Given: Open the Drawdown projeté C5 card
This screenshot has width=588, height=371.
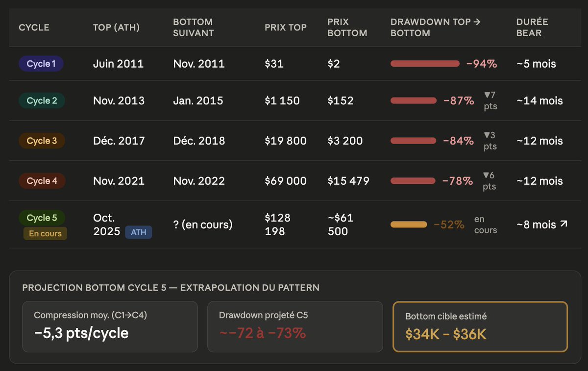Looking at the screenshot, I should coord(295,326).
